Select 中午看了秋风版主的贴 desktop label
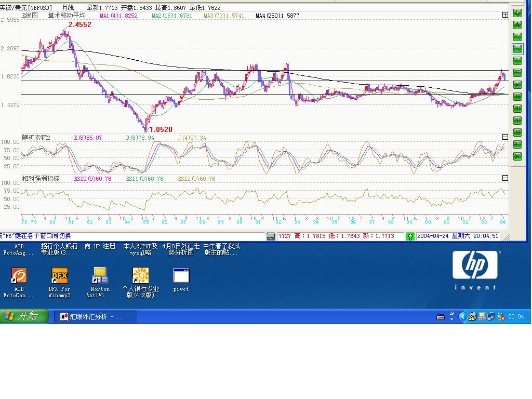This screenshot has width=532, height=399. [221, 249]
